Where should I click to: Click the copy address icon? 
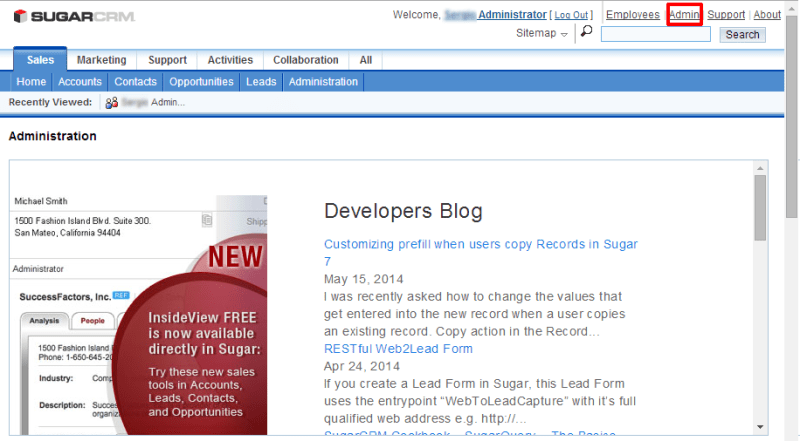pyautogui.click(x=206, y=220)
